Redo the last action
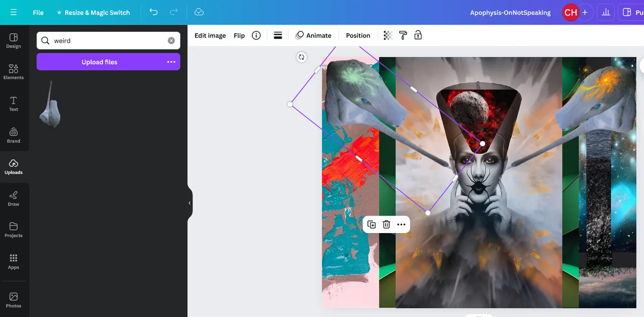The width and height of the screenshot is (644, 317). [174, 13]
